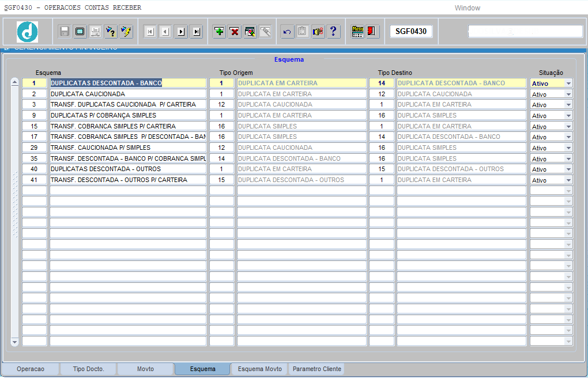The width and height of the screenshot is (588, 378).
Task: Undo with the blue curved arrow icon
Action: point(287,32)
